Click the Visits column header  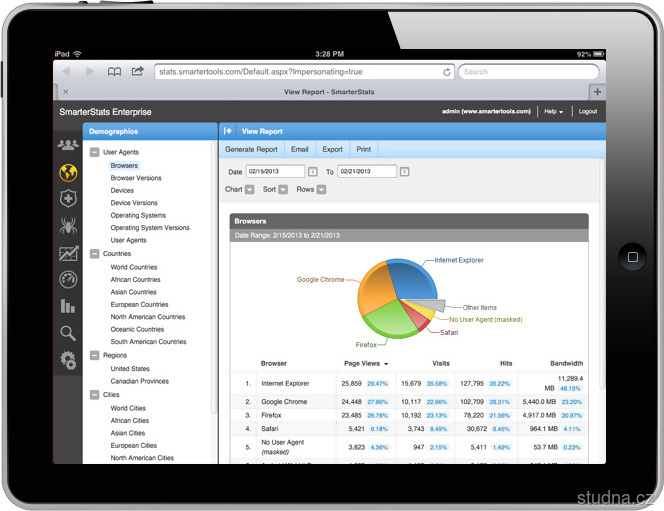click(441, 363)
